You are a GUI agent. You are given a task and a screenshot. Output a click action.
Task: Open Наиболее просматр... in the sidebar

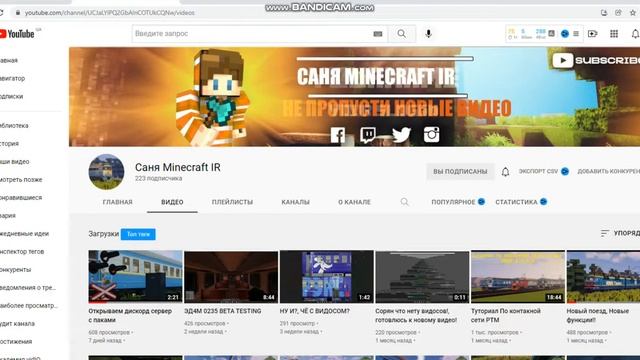[x=29, y=305]
